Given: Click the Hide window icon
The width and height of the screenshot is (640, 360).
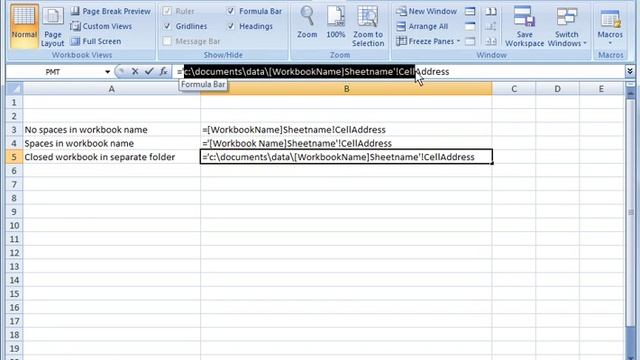Looking at the screenshot, I should pos(470,26).
